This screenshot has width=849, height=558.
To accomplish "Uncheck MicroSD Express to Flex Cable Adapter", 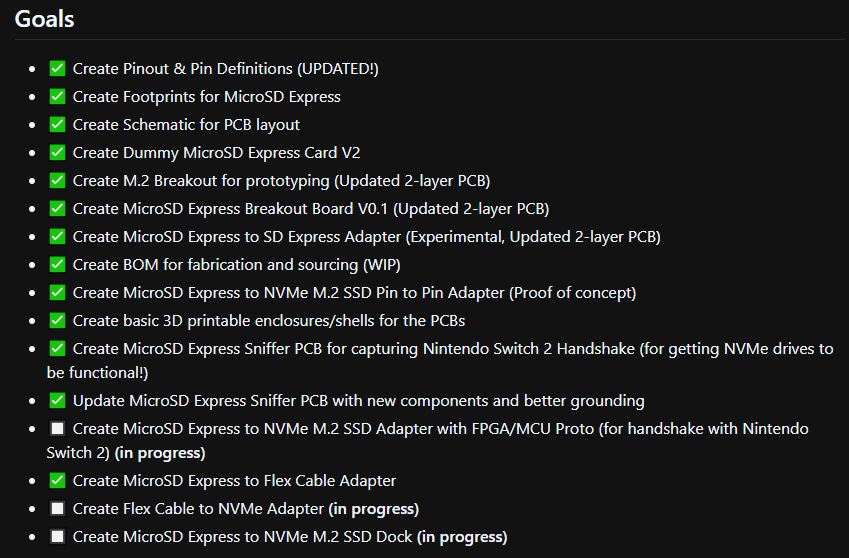I will (57, 481).
